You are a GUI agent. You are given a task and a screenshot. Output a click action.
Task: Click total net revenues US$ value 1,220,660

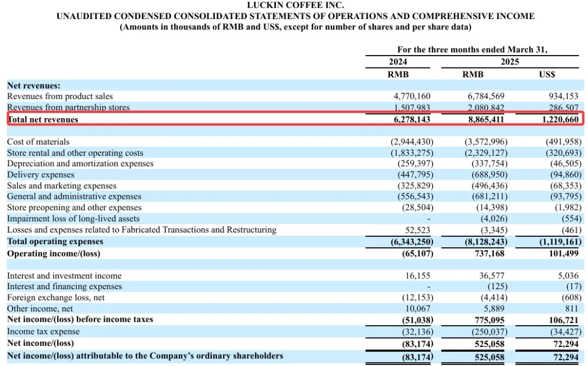(x=560, y=120)
